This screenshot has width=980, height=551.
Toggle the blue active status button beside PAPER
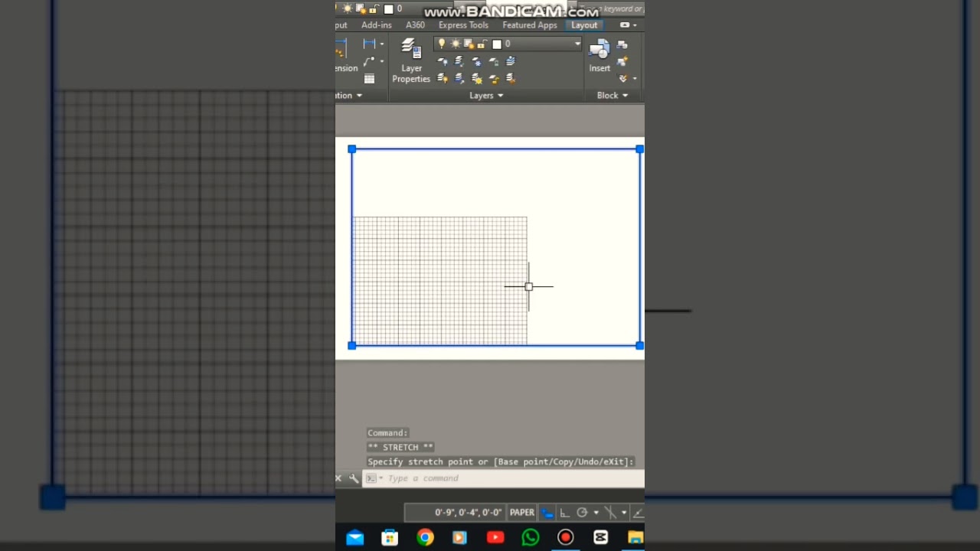tap(547, 513)
